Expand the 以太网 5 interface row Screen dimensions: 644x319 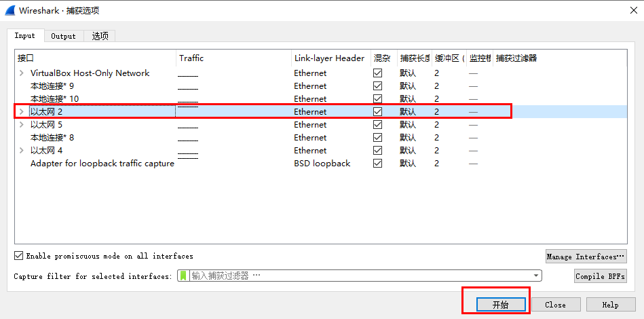point(22,125)
